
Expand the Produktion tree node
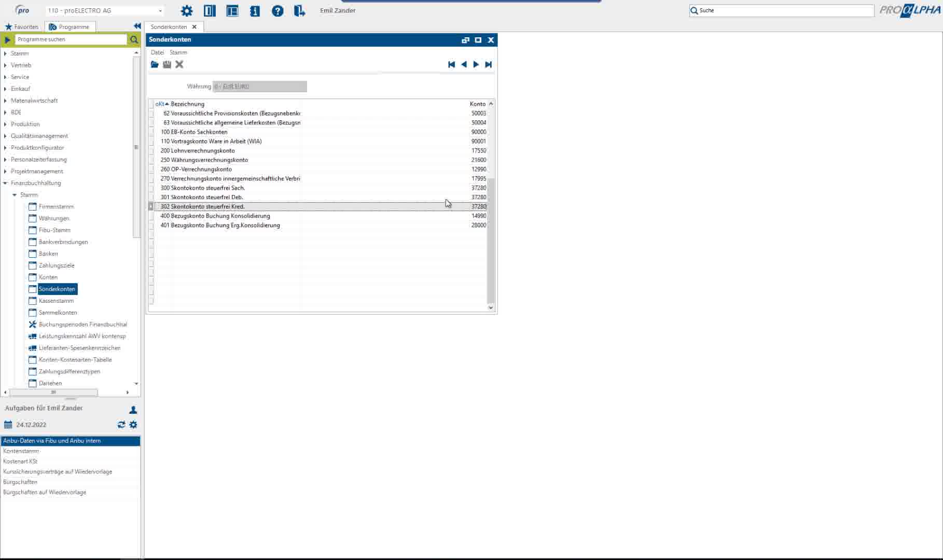5,124
